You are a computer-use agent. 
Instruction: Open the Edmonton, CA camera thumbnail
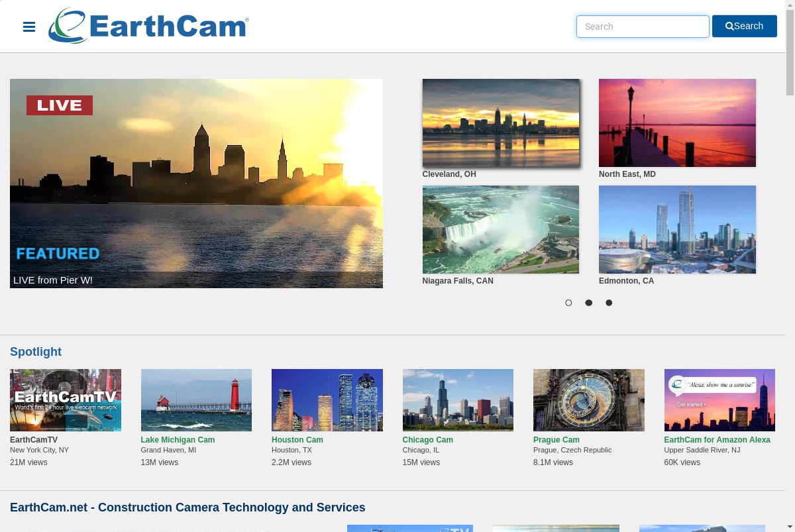click(677, 229)
